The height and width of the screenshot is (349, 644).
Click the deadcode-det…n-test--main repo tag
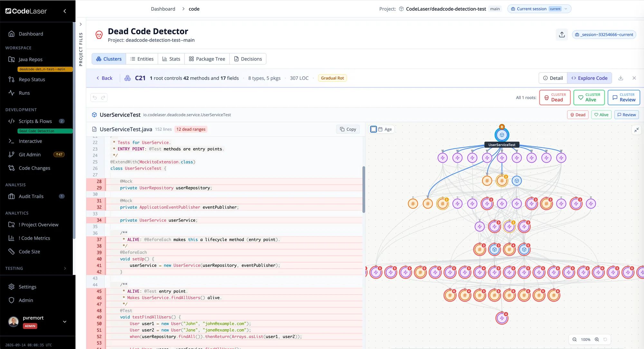point(45,69)
